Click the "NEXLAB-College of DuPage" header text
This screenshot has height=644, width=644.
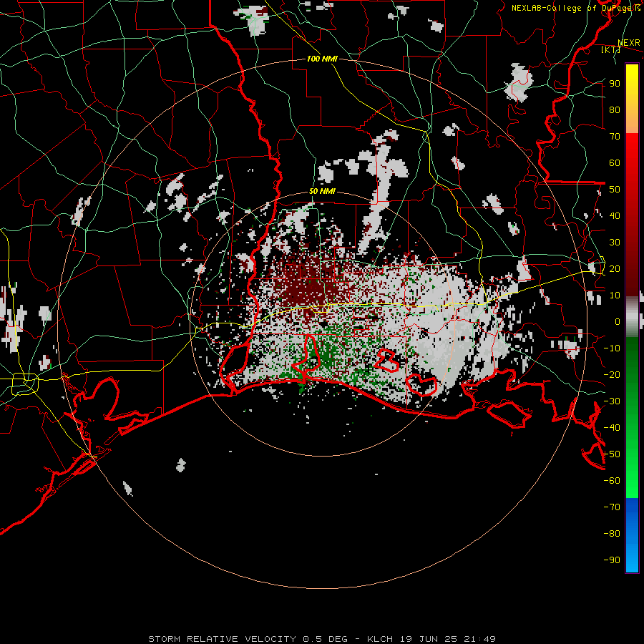coord(572,8)
